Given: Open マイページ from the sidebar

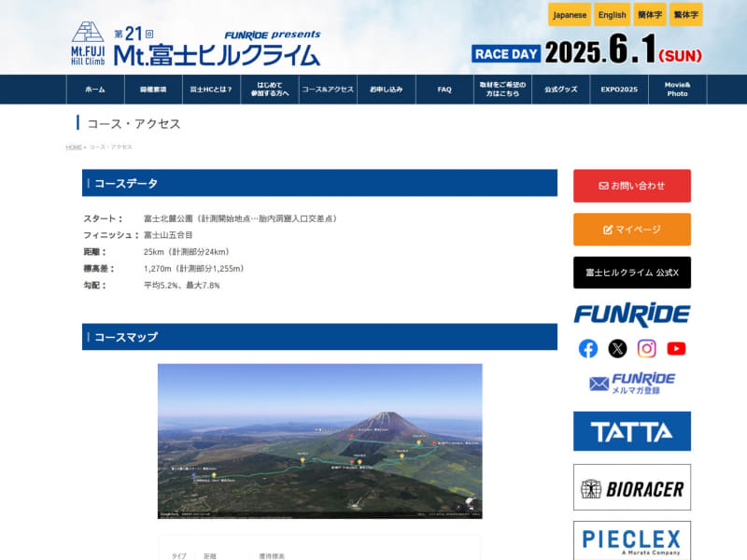Looking at the screenshot, I should pyautogui.click(x=632, y=229).
